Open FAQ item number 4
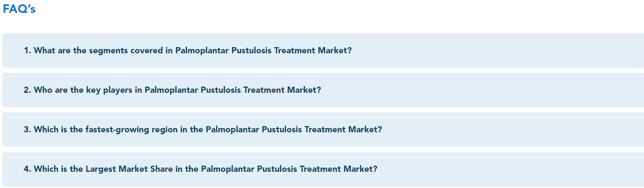 [x=323, y=169]
